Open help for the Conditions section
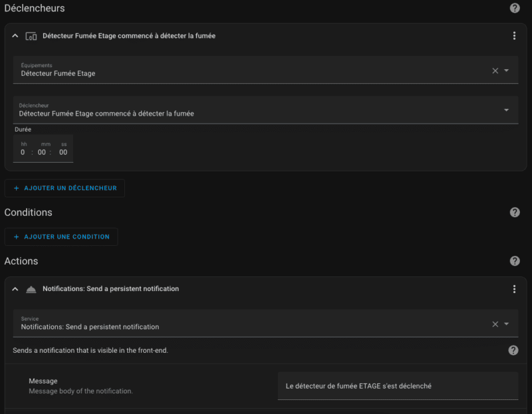Screen dimensions: 532x414 pyautogui.click(x=515, y=213)
